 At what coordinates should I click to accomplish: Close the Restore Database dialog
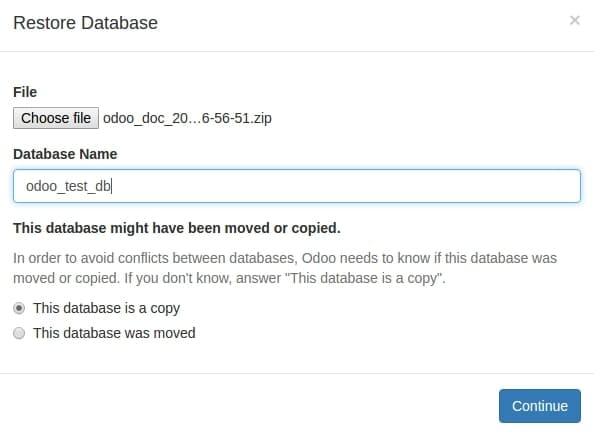tap(574, 20)
